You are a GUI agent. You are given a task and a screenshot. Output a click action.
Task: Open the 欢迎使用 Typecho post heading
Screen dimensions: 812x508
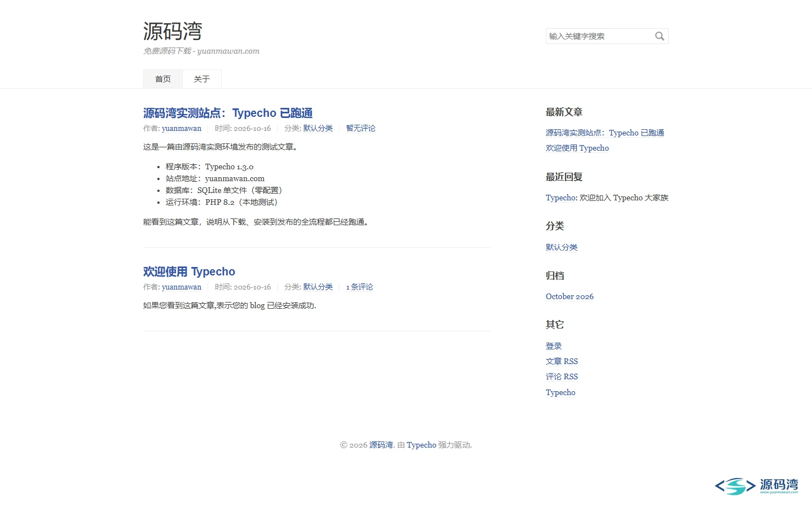(189, 271)
